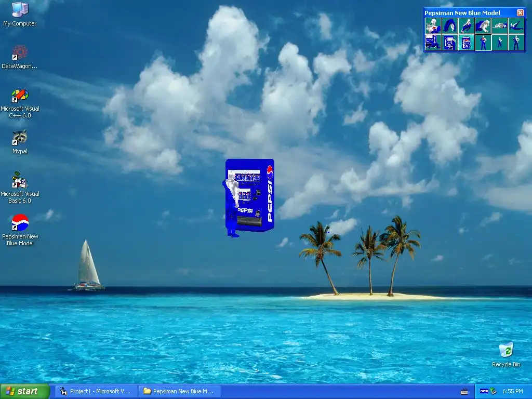This screenshot has height=399, width=532.
Task: Select the last standing Pepsiman pose thumbnail
Action: pyautogui.click(x=516, y=43)
